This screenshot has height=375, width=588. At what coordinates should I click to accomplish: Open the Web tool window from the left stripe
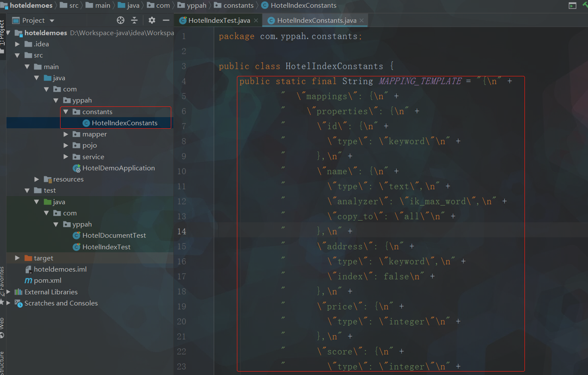pyautogui.click(x=3, y=327)
